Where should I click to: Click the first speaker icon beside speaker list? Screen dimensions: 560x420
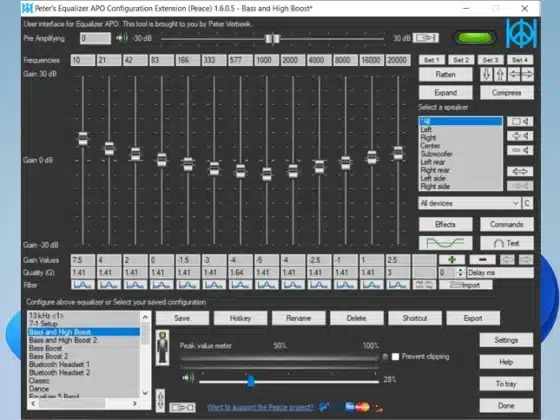(520, 121)
